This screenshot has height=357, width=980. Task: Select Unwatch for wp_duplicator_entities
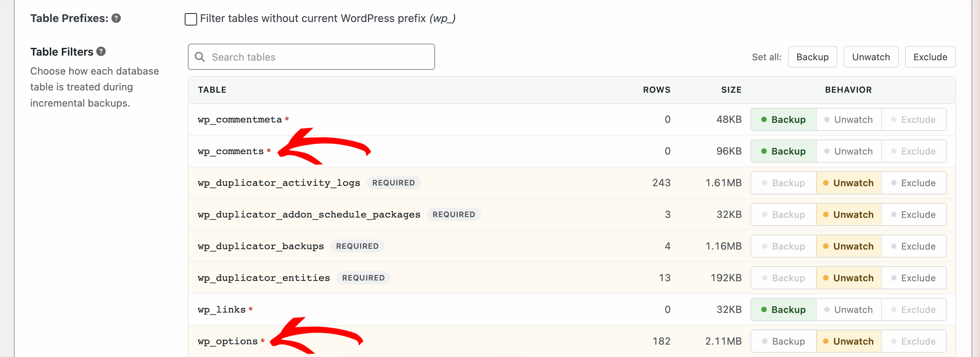tap(849, 278)
